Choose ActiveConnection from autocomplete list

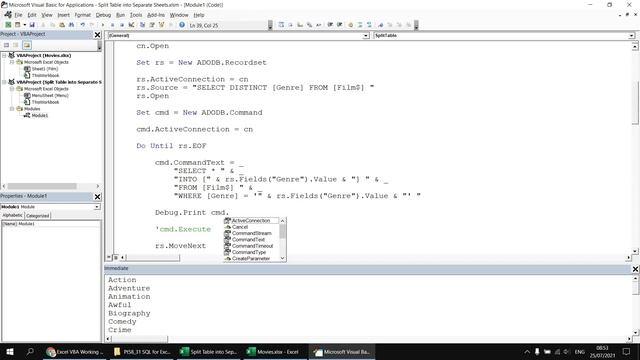pos(251,220)
